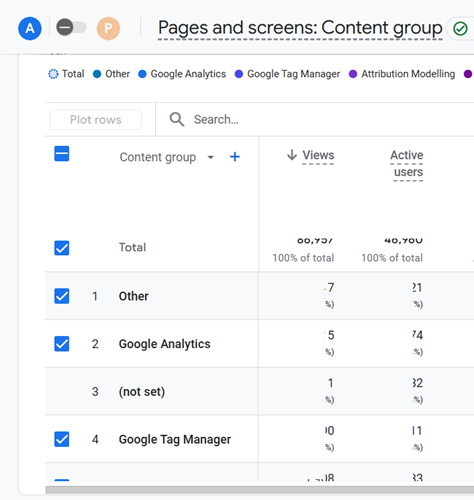Screen dimensions: 474x500
Task: Click the Other legend color dot
Action: click(97, 74)
